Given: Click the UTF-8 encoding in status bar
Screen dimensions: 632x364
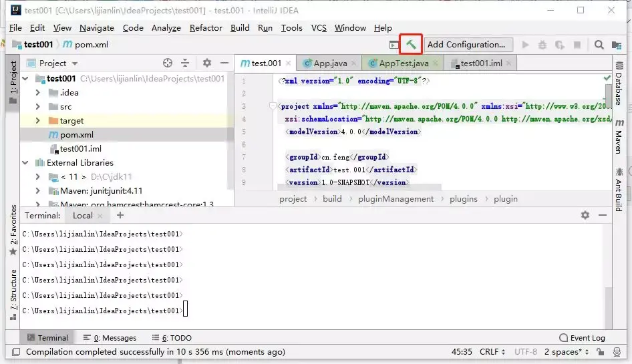Looking at the screenshot, I should tap(526, 352).
